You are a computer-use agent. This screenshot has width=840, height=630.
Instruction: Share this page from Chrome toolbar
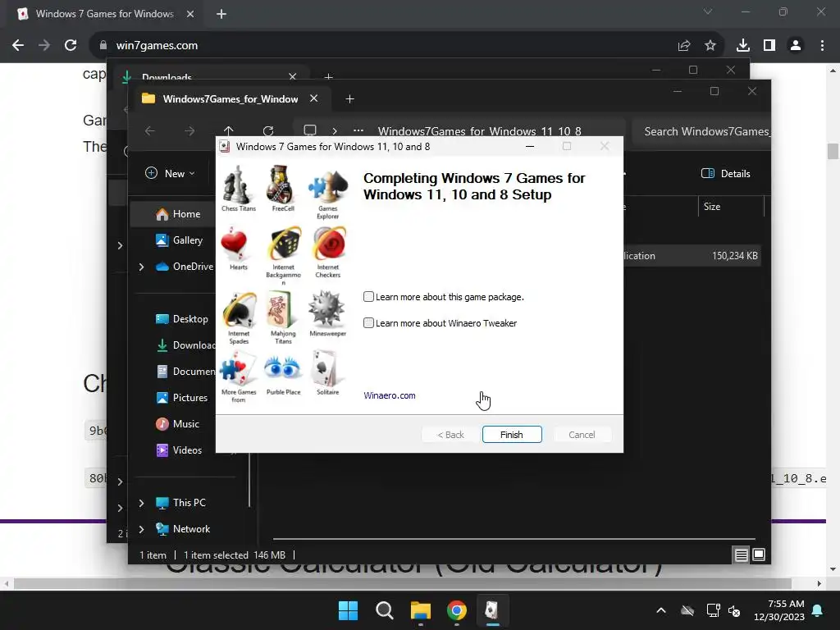tap(683, 46)
